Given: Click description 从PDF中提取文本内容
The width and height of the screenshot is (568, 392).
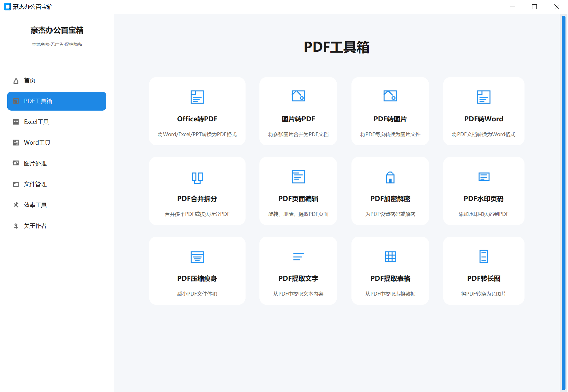Looking at the screenshot, I should point(298,294).
